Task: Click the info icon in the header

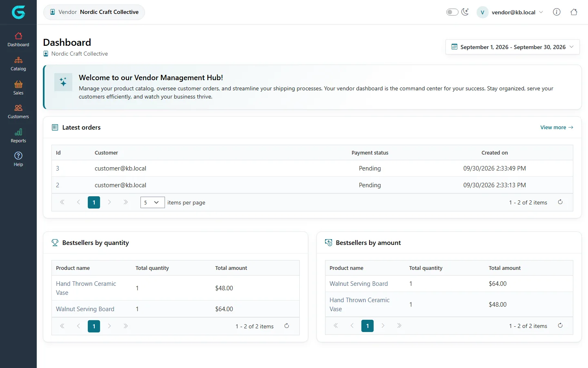Action: tap(557, 12)
